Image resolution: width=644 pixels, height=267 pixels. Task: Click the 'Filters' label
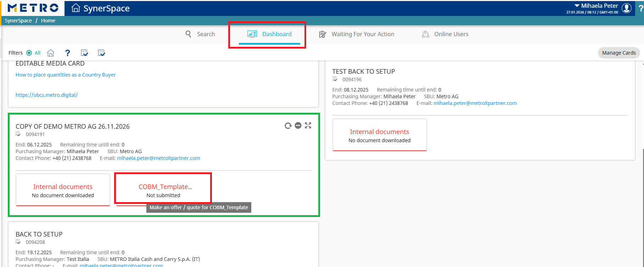click(x=16, y=53)
